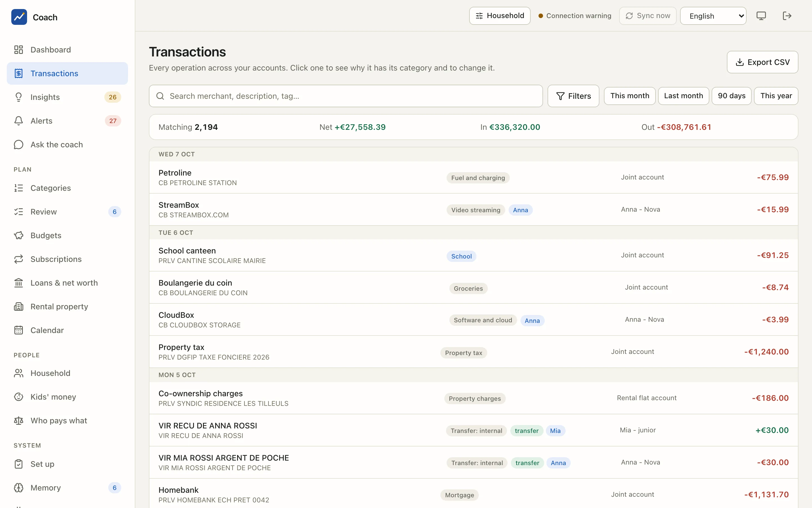
Task: Open Kids' money page
Action: [67, 397]
